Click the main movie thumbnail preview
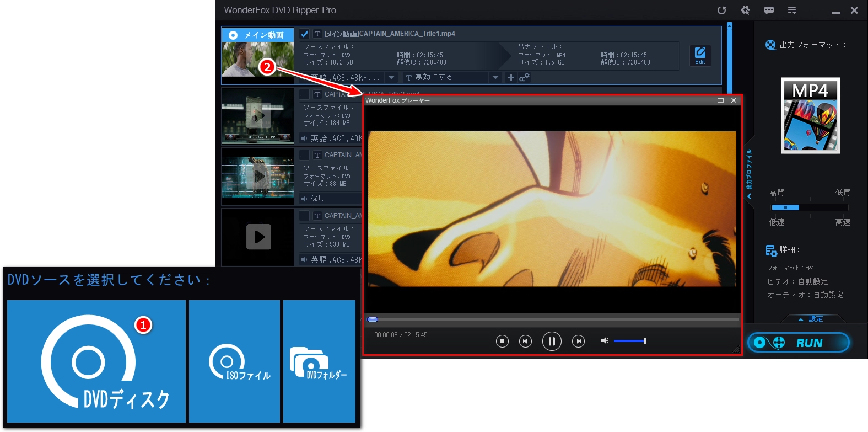The width and height of the screenshot is (868, 432). tap(258, 59)
